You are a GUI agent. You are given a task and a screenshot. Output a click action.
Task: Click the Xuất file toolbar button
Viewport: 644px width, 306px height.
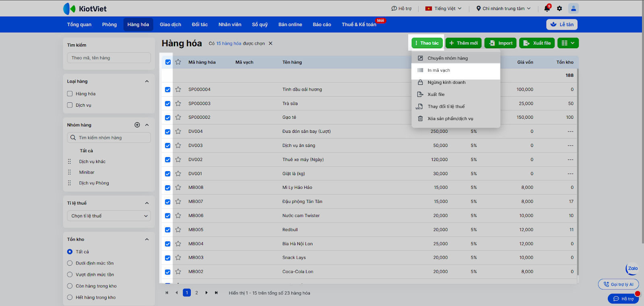(x=537, y=43)
